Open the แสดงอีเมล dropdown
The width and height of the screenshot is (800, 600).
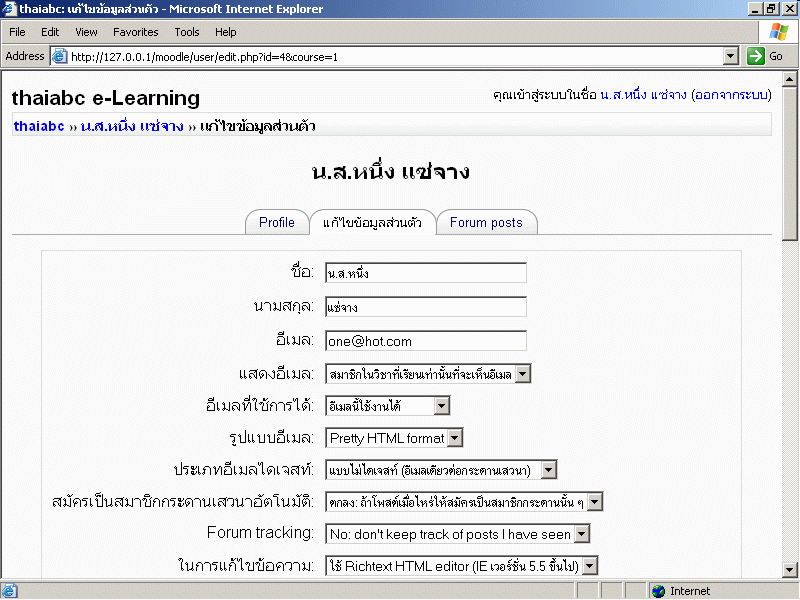pos(522,374)
